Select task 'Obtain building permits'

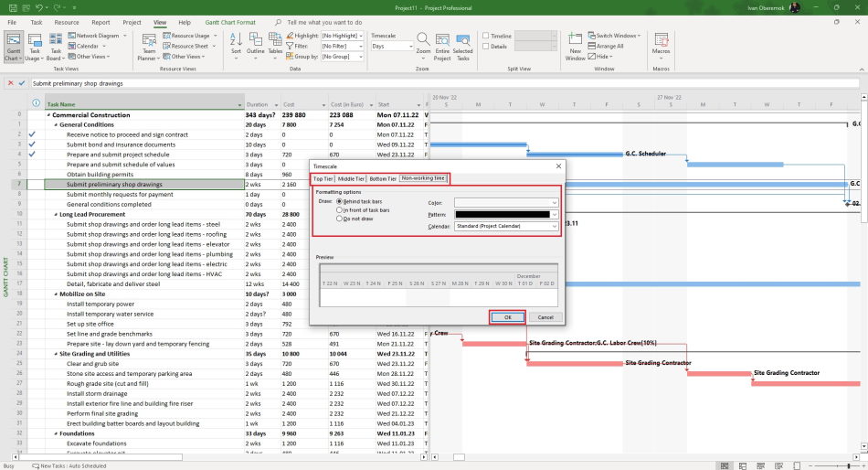100,175
